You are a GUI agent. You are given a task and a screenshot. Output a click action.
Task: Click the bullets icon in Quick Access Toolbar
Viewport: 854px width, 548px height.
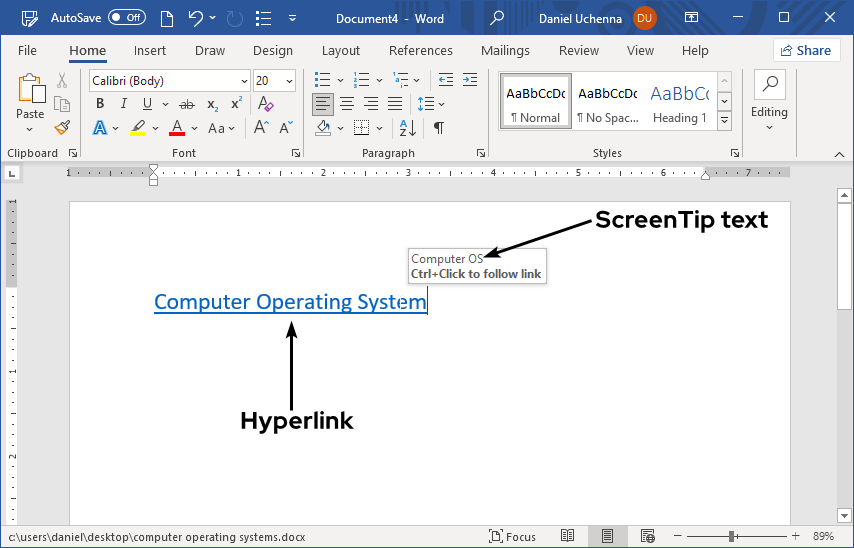[x=264, y=19]
